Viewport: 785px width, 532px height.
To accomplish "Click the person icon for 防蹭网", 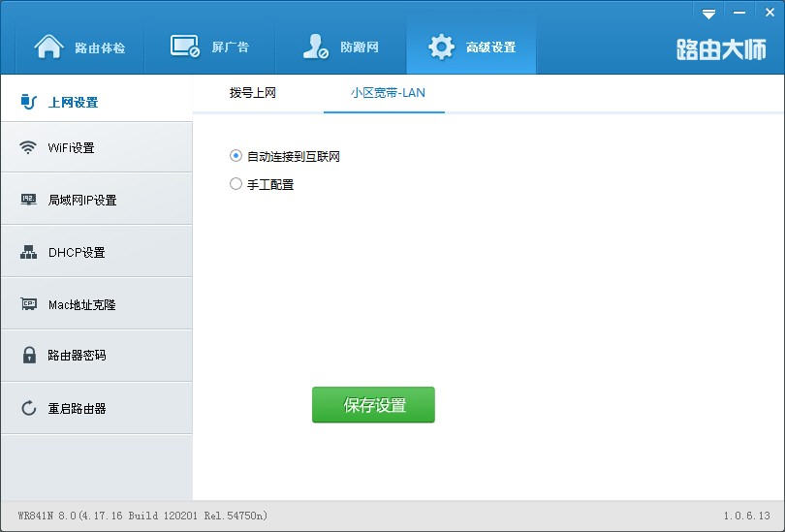I will click(x=315, y=47).
